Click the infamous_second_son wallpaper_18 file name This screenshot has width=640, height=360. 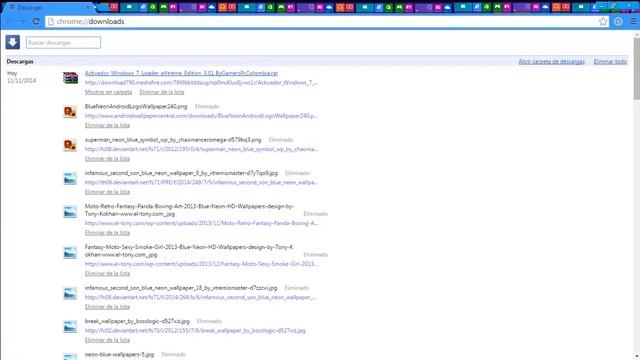coord(181,288)
